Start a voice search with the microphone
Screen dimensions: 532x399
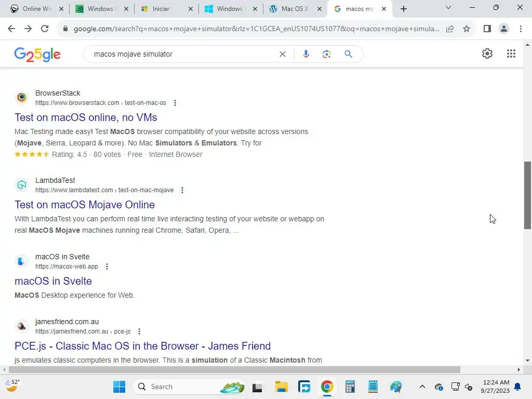(305, 54)
